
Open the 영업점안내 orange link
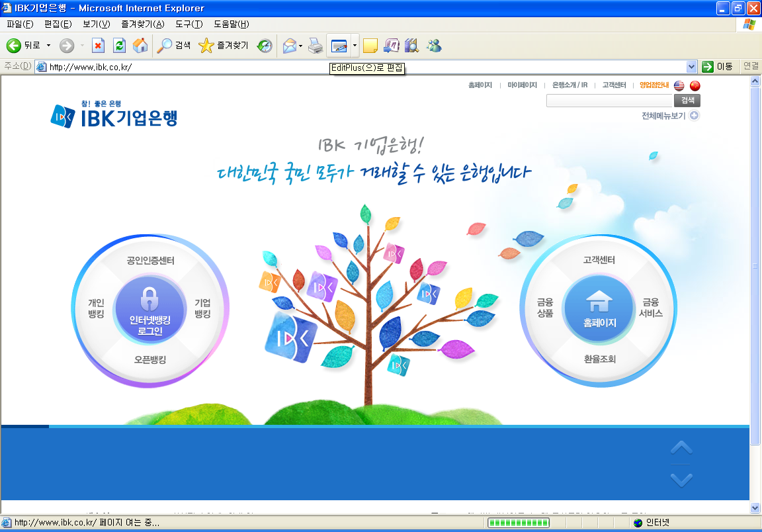tap(654, 85)
